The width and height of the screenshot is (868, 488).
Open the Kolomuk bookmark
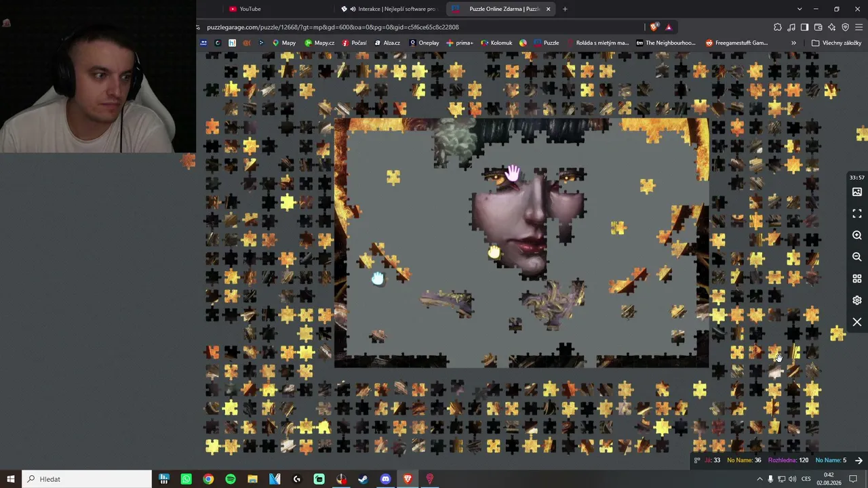coord(496,43)
